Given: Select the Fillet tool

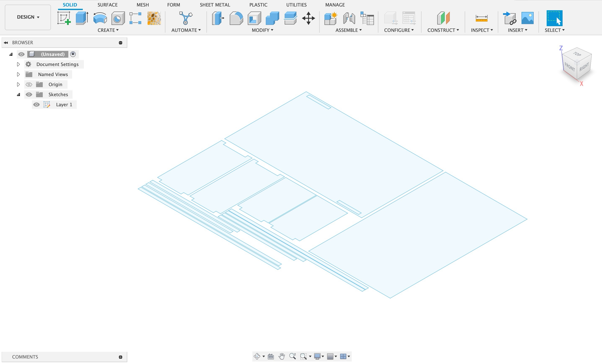Looking at the screenshot, I should pos(236,18).
